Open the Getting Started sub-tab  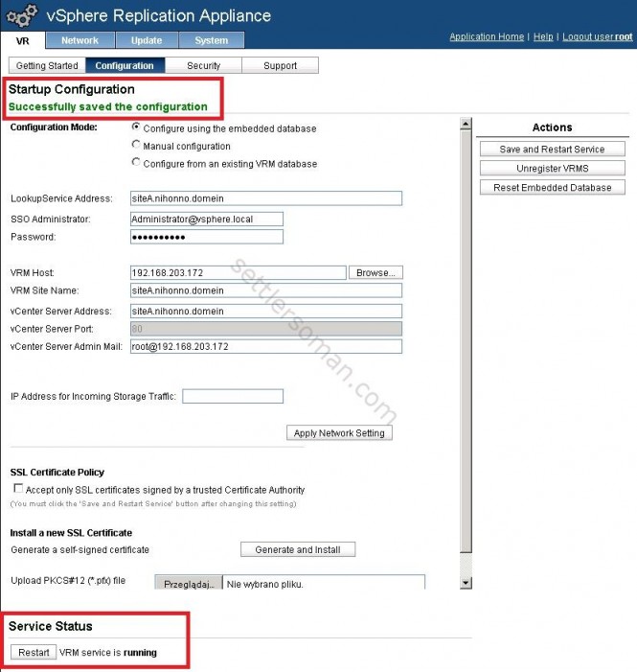(47, 66)
